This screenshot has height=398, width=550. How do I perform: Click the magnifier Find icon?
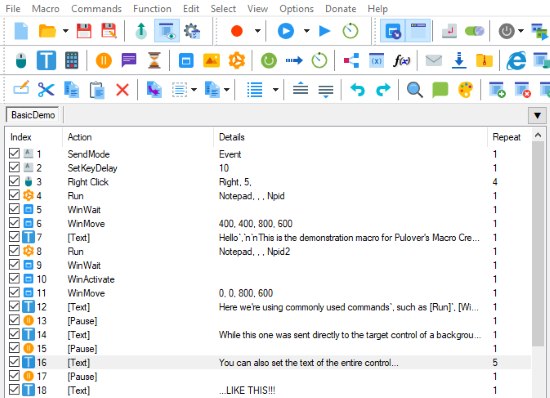pyautogui.click(x=415, y=90)
